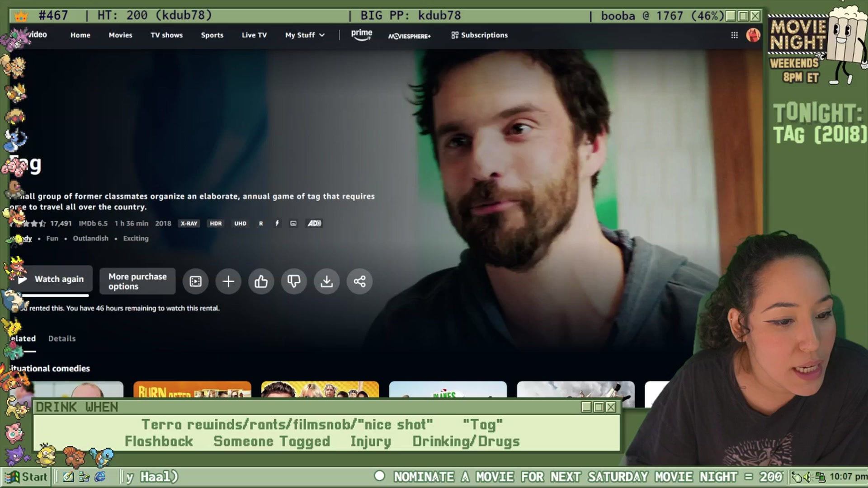Click the Start button on taskbar

tap(26, 477)
